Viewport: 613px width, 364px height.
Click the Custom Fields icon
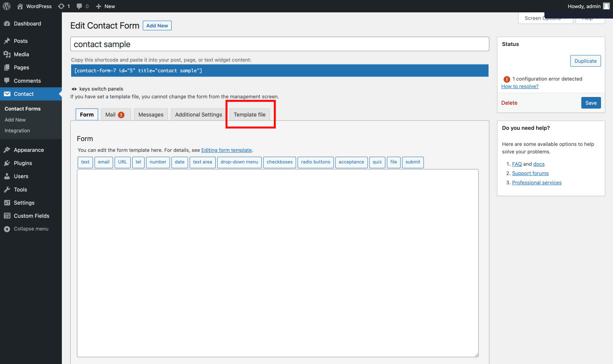[7, 216]
